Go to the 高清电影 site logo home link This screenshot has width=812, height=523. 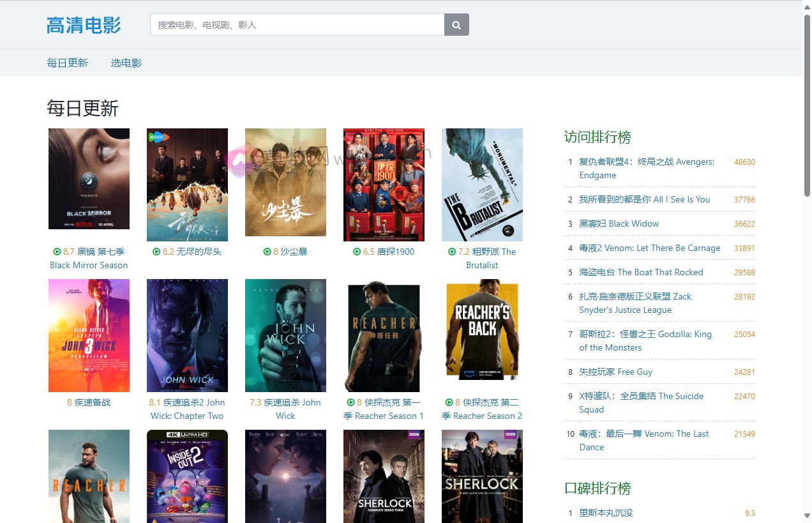click(84, 26)
